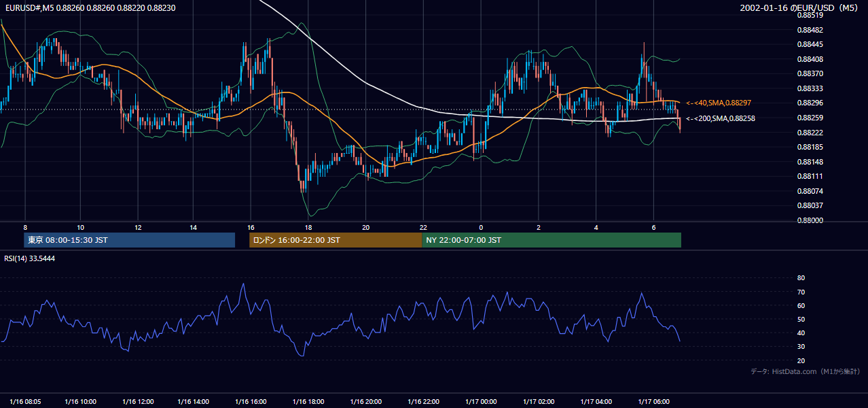Viewport: 868px width, 408px height.
Task: Click hour label 8 under the price chart
Action: (25, 227)
